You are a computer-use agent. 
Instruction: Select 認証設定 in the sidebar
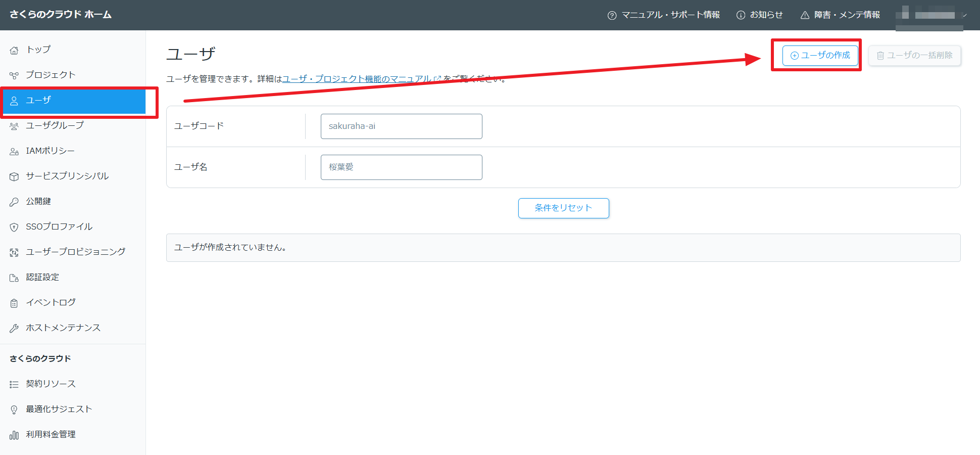pos(42,277)
